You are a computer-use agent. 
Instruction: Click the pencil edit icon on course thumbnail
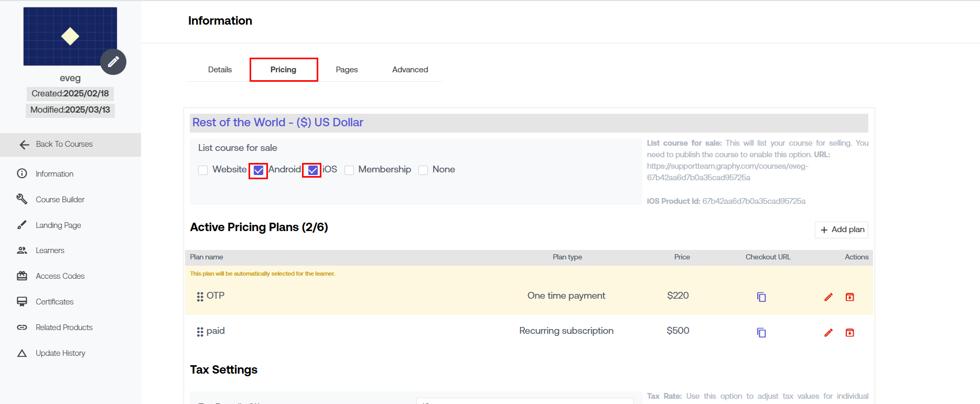[113, 62]
